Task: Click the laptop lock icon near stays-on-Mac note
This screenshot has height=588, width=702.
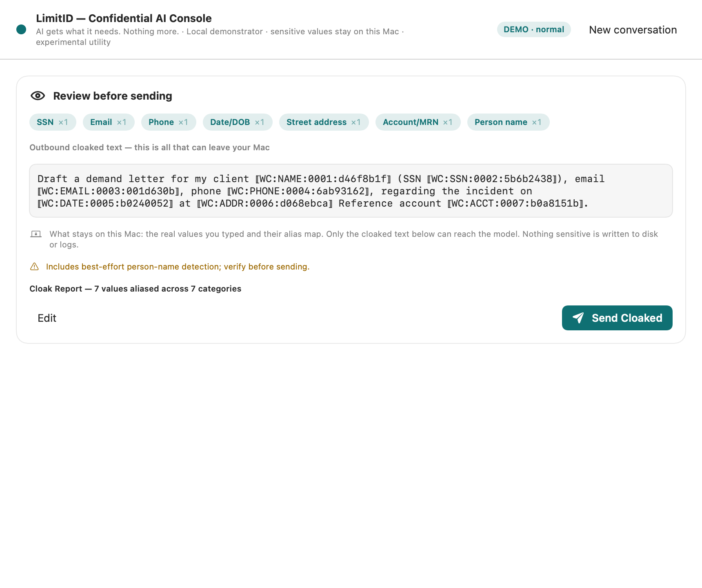Action: pyautogui.click(x=36, y=234)
